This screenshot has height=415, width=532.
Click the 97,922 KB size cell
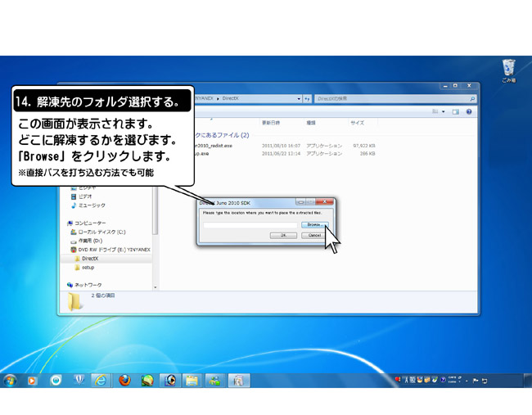(x=364, y=146)
